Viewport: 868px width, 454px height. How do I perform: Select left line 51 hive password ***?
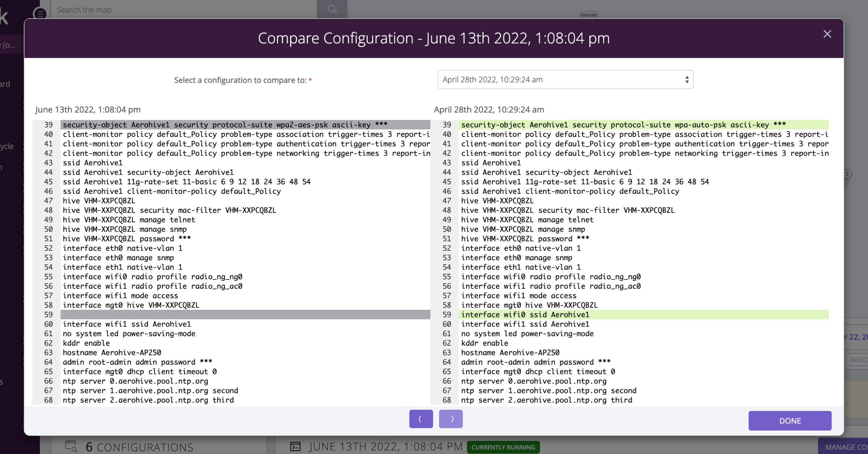click(127, 239)
